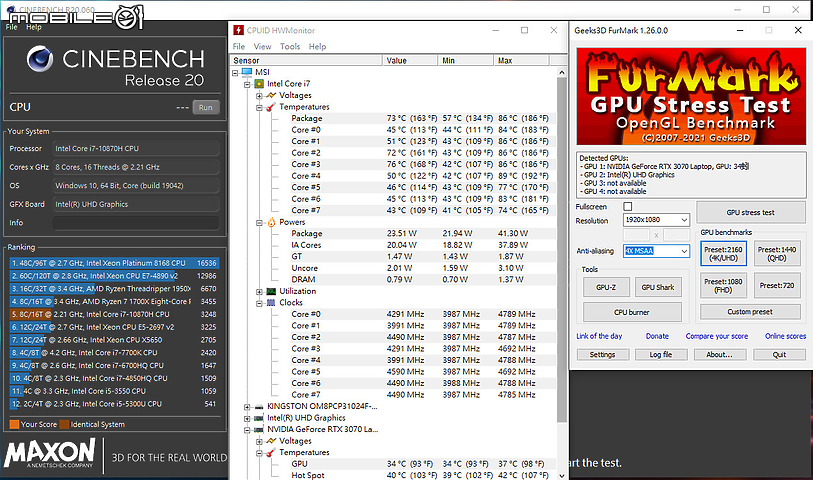Open HWMonitor Help menu
Viewport: 813px width, 480px height.
[317, 47]
